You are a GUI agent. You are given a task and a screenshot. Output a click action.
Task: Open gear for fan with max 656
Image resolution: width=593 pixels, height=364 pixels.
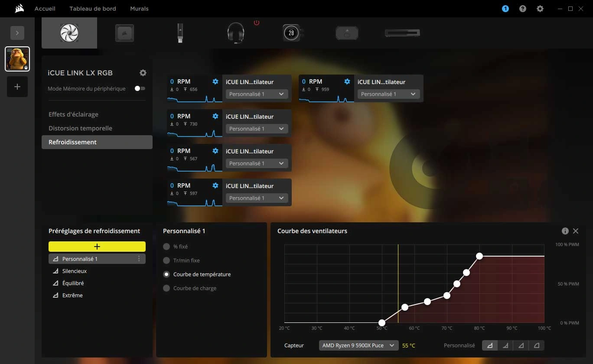tap(215, 81)
